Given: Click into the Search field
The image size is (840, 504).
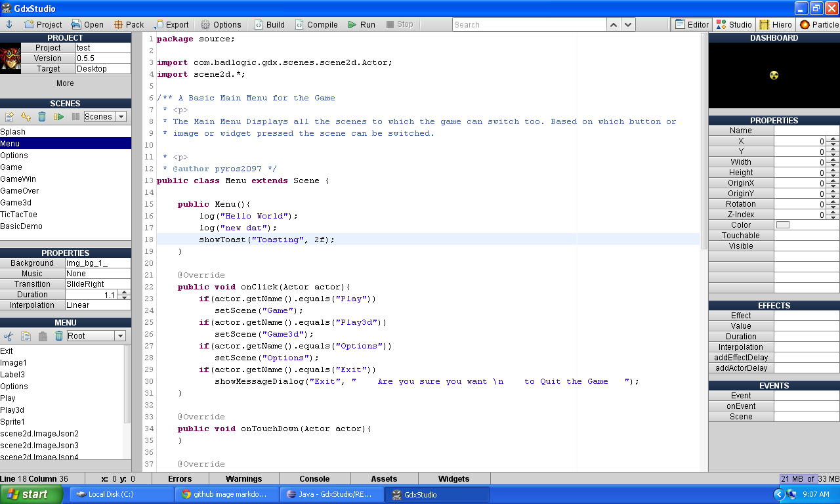Looking at the screenshot, I should coord(529,24).
